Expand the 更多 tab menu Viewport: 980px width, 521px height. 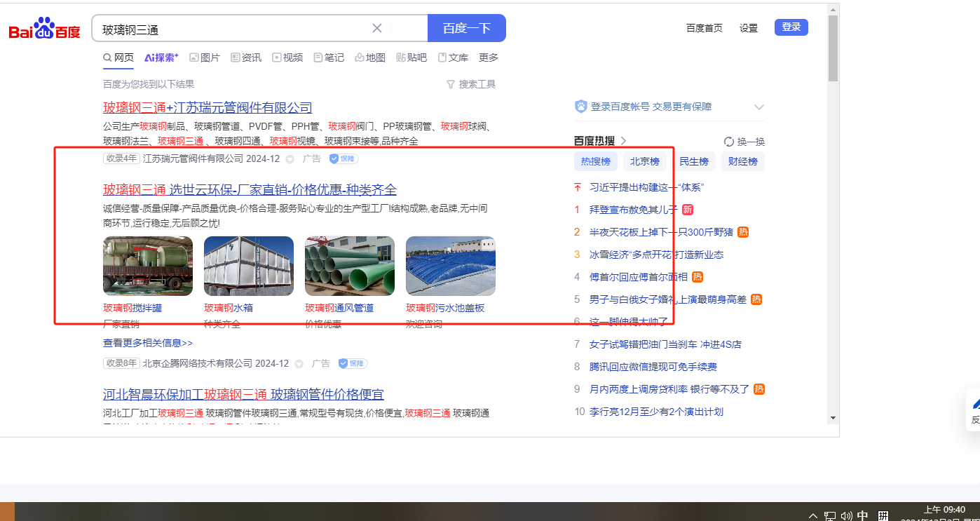click(x=489, y=57)
